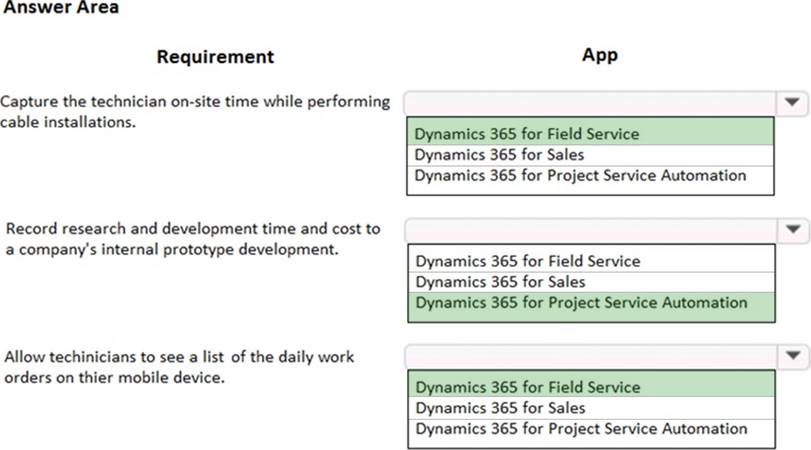Click the App column header
The image size is (811, 450).
[x=599, y=55]
